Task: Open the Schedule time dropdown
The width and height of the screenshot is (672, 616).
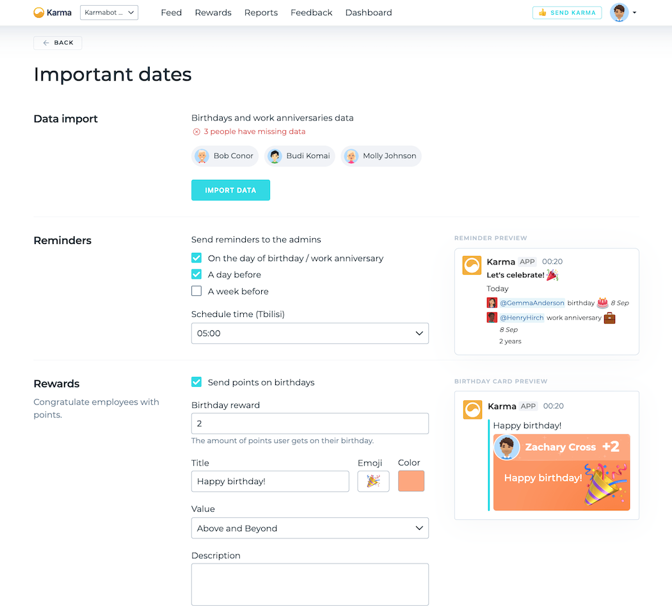Action: pos(310,333)
